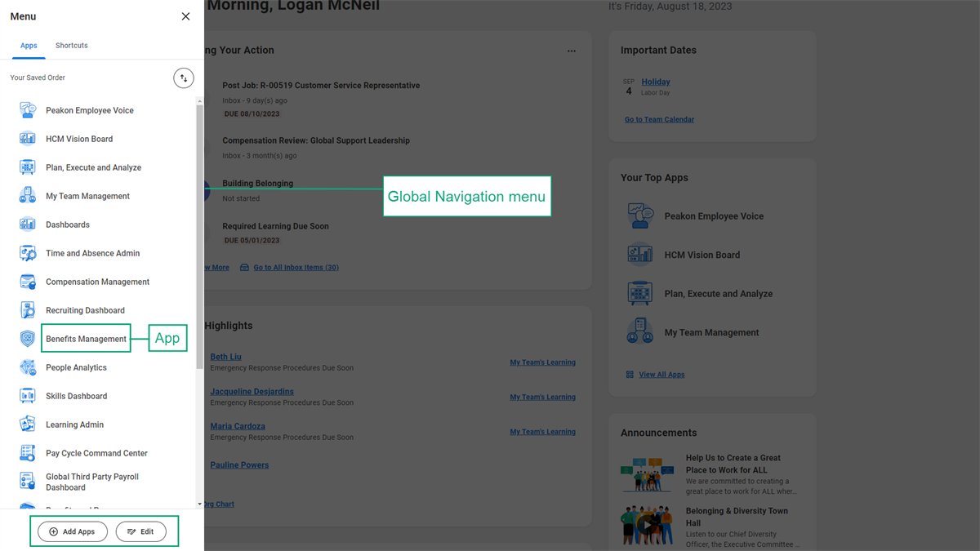Viewport: 980px width, 551px height.
Task: Select Pay Cycle Command Center entry
Action: tap(96, 453)
